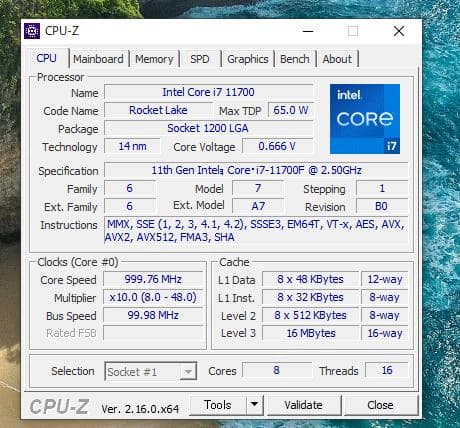Select the CPU tab
Screen dimensions: 460x428
point(46,58)
